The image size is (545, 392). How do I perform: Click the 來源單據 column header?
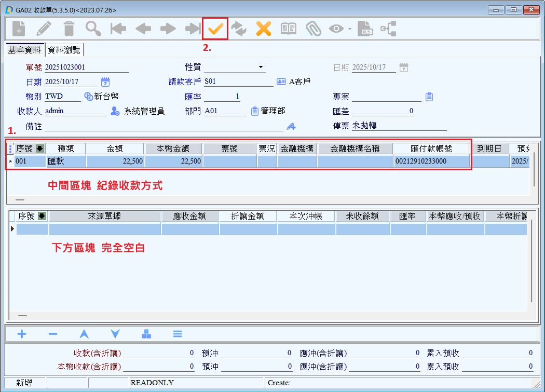click(104, 216)
